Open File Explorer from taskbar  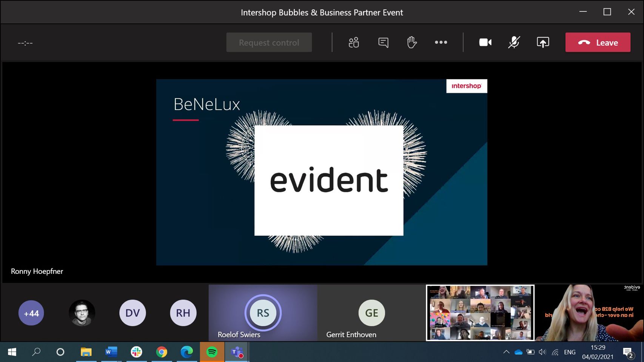pos(86,352)
